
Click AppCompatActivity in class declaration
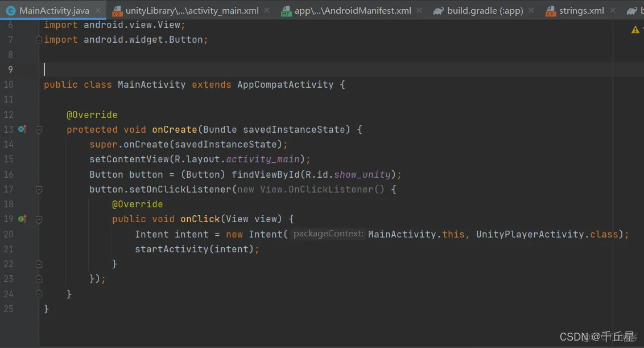[286, 84]
